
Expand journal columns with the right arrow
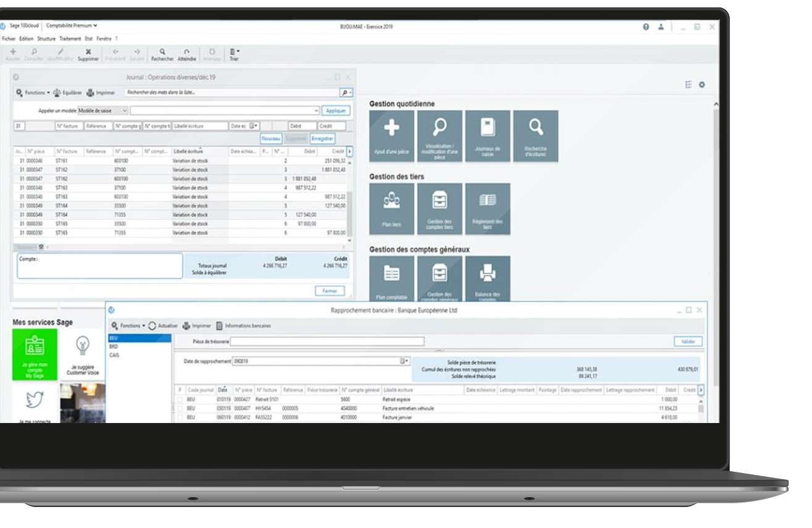pyautogui.click(x=349, y=151)
